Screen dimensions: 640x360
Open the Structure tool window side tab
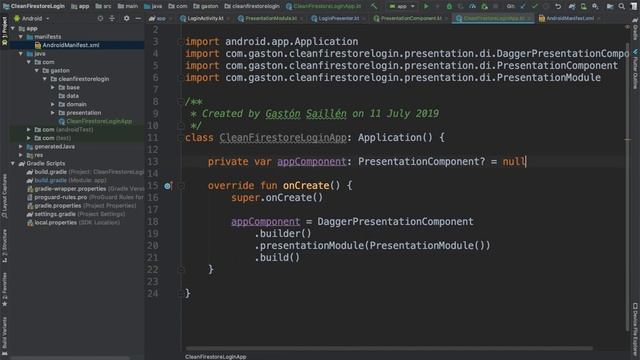[x=4, y=246]
